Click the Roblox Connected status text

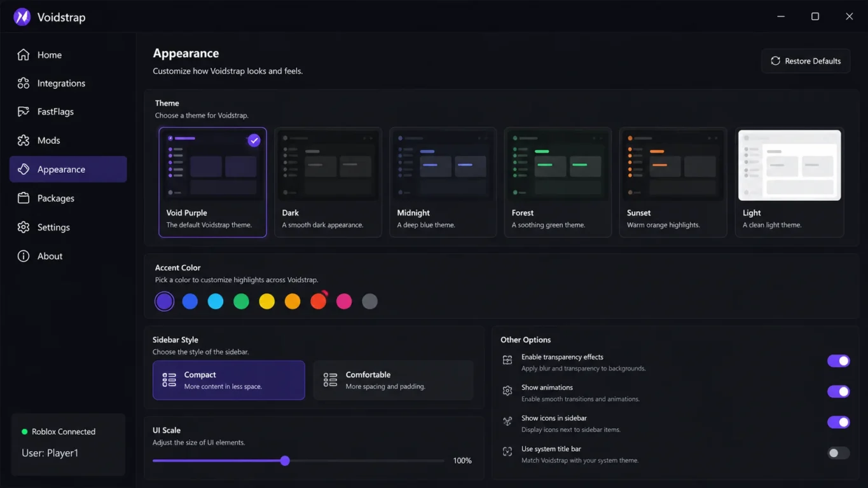pos(64,431)
